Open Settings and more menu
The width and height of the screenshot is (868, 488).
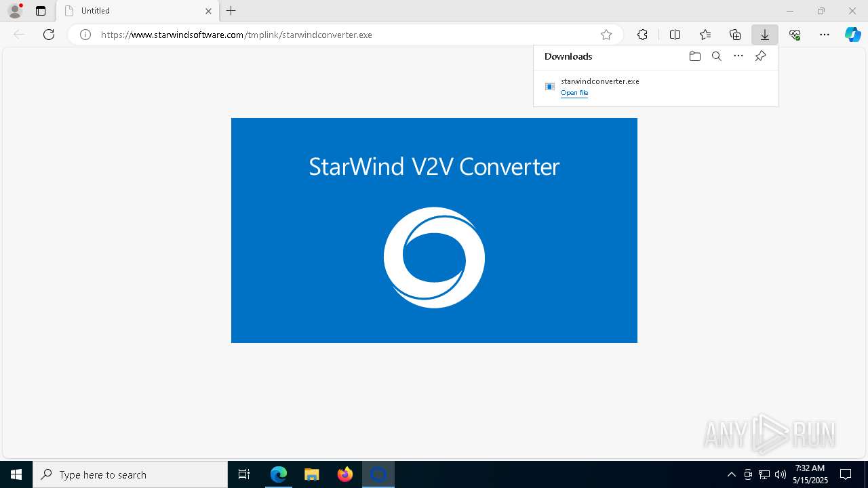[825, 35]
